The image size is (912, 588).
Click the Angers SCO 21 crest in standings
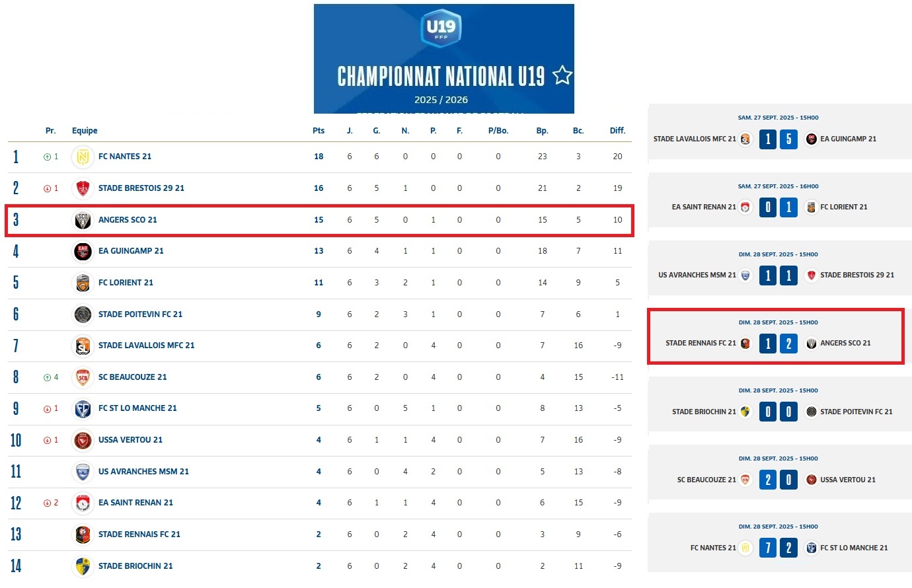(x=83, y=220)
